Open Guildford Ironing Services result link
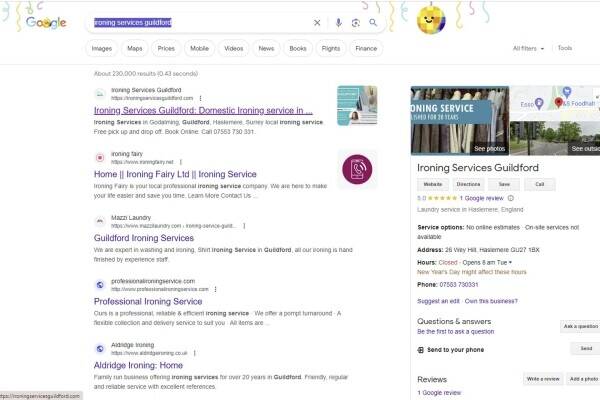This screenshot has width=600, height=400. click(x=144, y=238)
